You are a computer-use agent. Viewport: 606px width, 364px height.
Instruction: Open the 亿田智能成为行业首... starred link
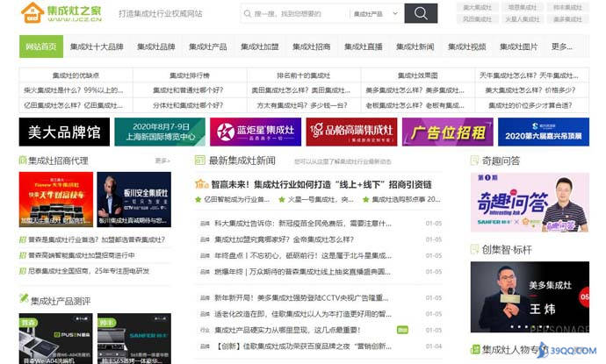click(236, 200)
